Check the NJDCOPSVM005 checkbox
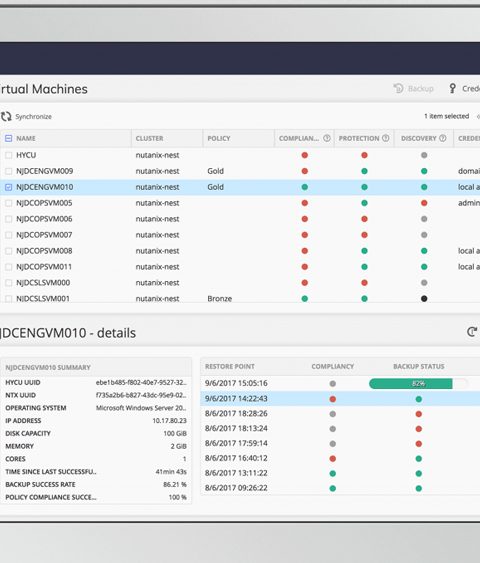Image resolution: width=480 pixels, height=563 pixels. pyautogui.click(x=9, y=203)
